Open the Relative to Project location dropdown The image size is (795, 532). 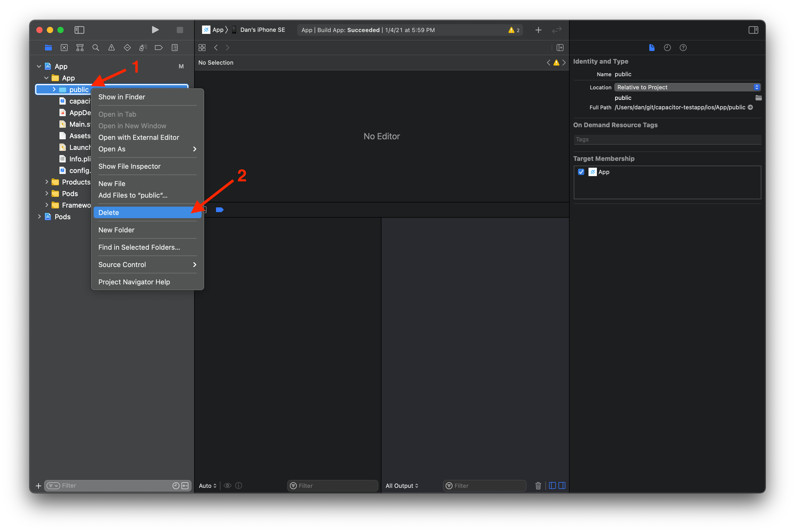[x=687, y=87]
